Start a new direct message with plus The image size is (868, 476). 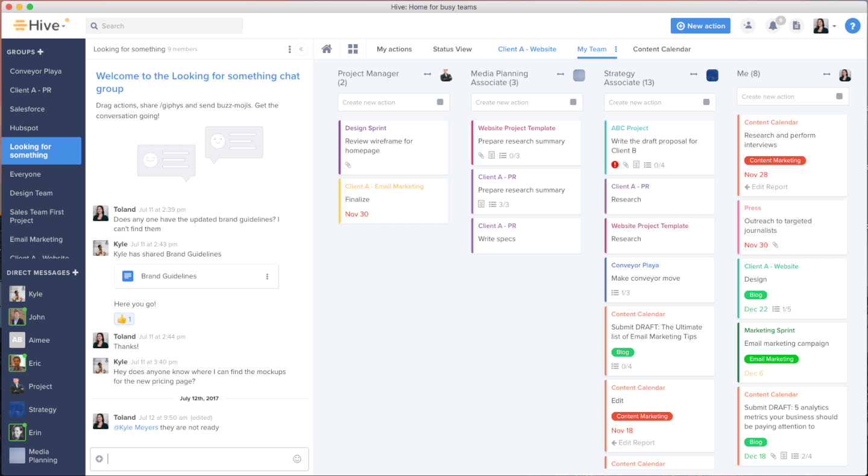[75, 273]
